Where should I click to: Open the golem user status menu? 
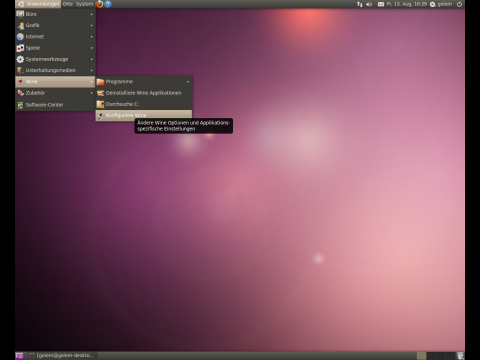[x=441, y=4]
